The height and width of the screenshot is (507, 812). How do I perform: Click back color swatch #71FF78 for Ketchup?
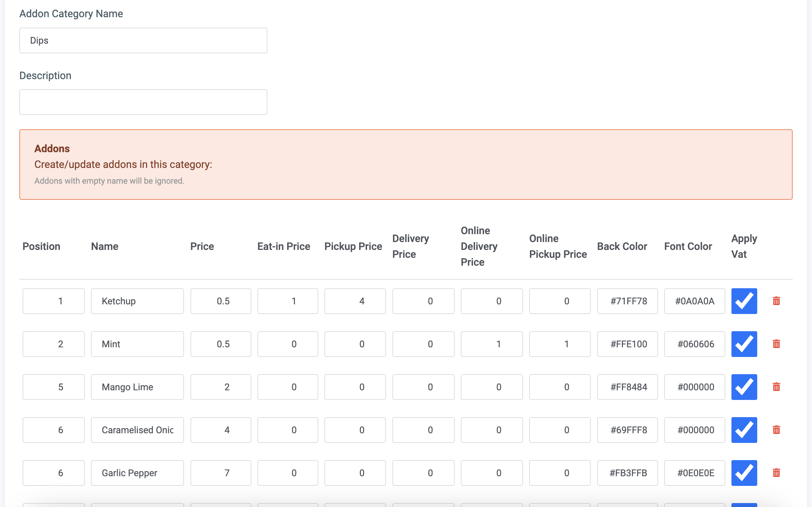point(628,301)
